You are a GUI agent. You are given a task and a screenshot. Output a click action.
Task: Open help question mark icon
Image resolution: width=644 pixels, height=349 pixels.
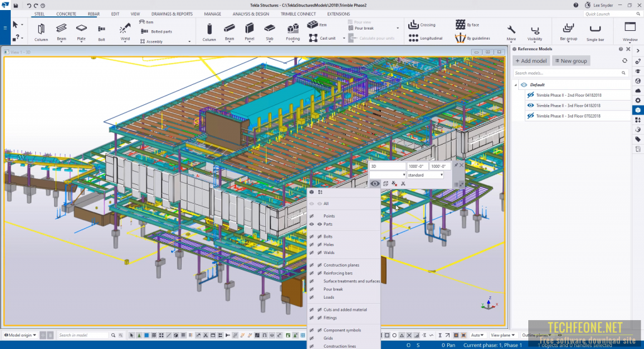pyautogui.click(x=576, y=5)
